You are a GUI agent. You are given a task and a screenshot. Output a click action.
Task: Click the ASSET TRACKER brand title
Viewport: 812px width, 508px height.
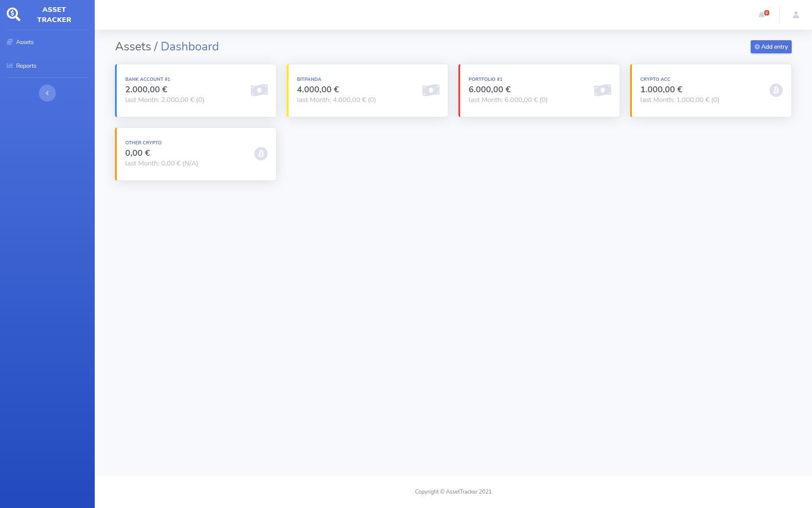click(x=54, y=15)
